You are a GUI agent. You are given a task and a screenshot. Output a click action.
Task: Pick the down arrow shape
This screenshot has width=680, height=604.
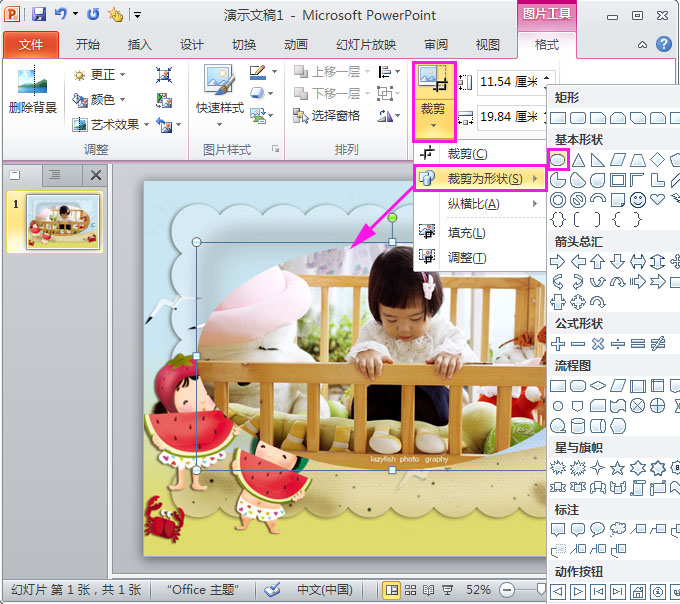pos(618,261)
